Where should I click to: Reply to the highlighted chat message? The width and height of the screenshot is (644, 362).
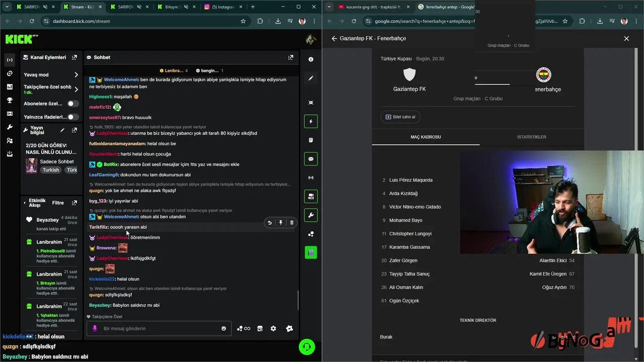(x=270, y=223)
